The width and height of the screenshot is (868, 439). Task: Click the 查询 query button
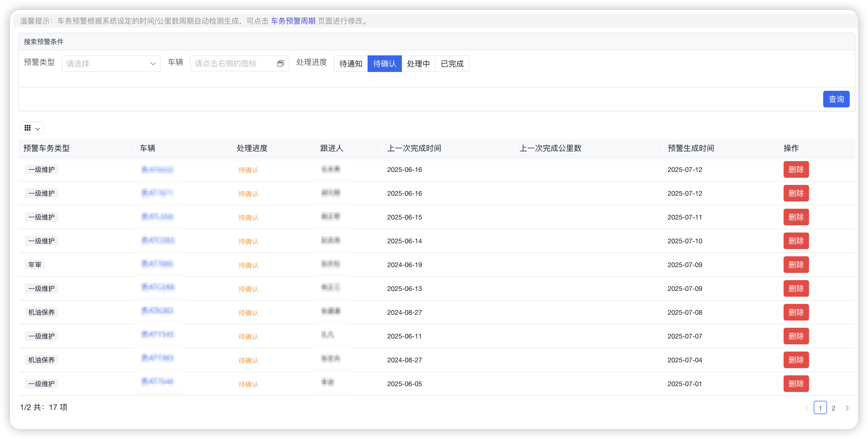pos(836,99)
